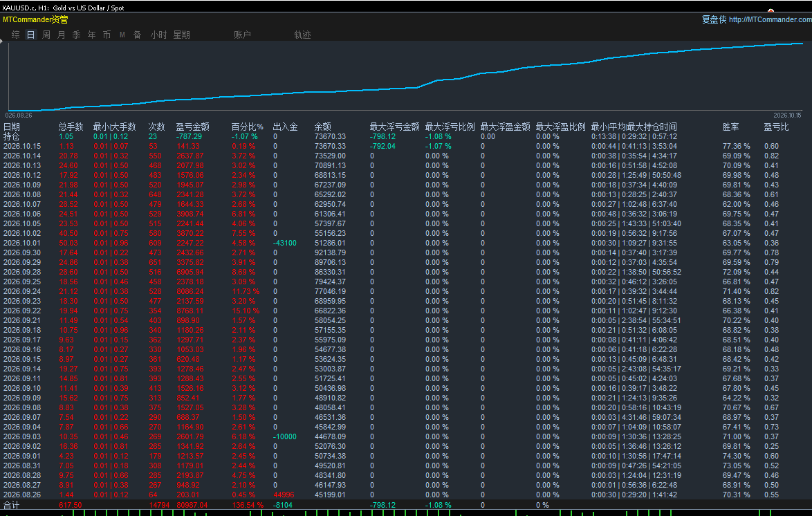Click the MTCommander资管 title label
812x516 pixels.
(x=35, y=19)
